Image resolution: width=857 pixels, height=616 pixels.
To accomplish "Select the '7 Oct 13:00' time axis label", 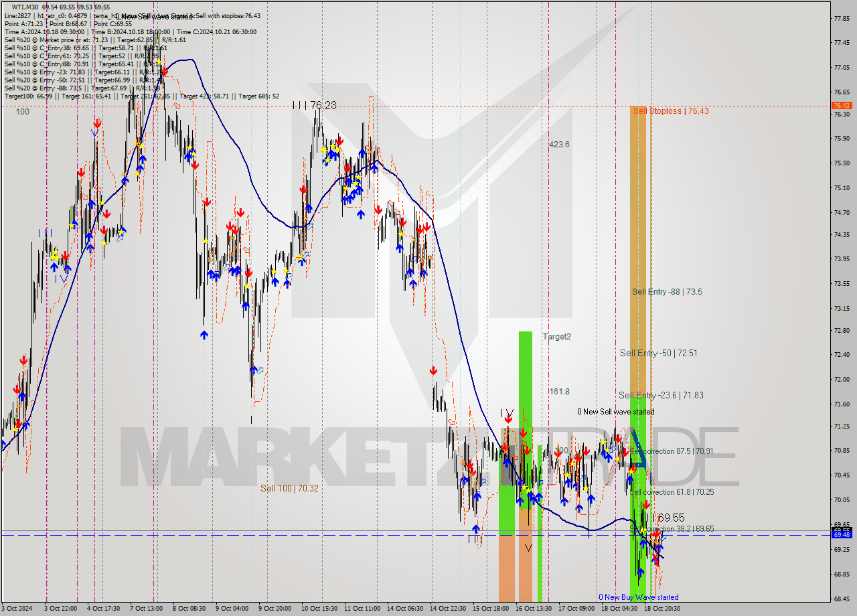I will (146, 609).
